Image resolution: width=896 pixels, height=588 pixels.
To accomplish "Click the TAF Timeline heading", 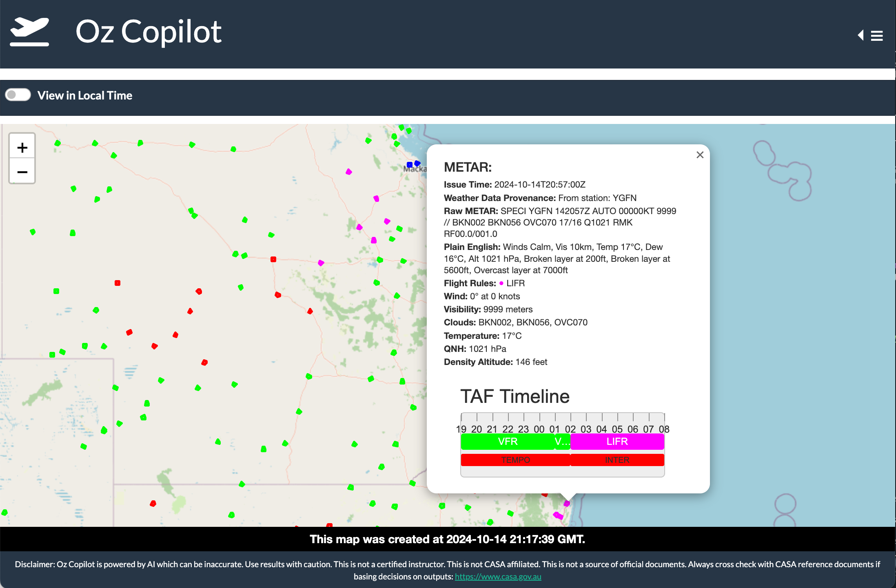I will (x=515, y=396).
